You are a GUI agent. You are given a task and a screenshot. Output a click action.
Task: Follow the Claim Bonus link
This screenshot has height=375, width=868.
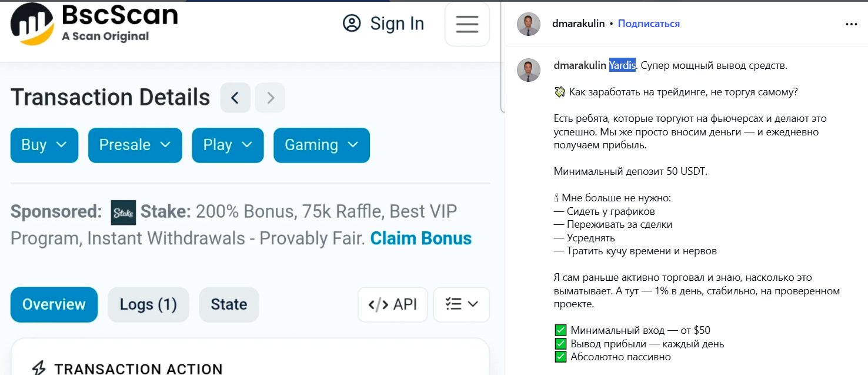click(x=420, y=238)
